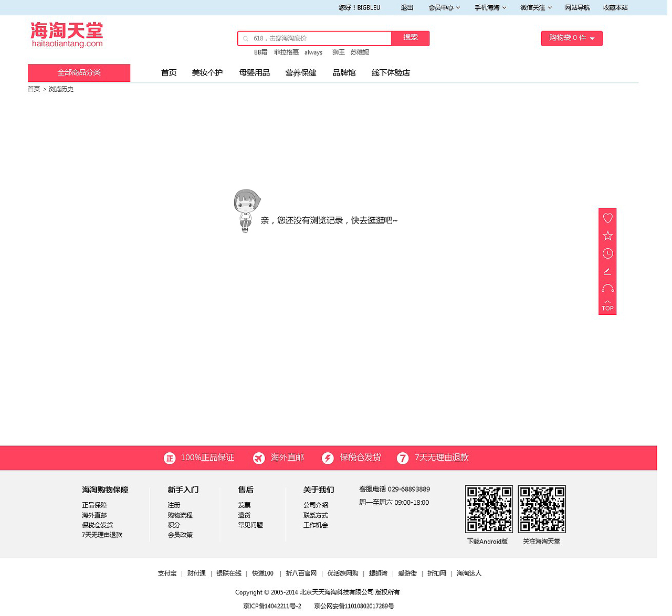The height and width of the screenshot is (616, 672).
Task: Open browsing history via the clock icon
Action: point(607,253)
